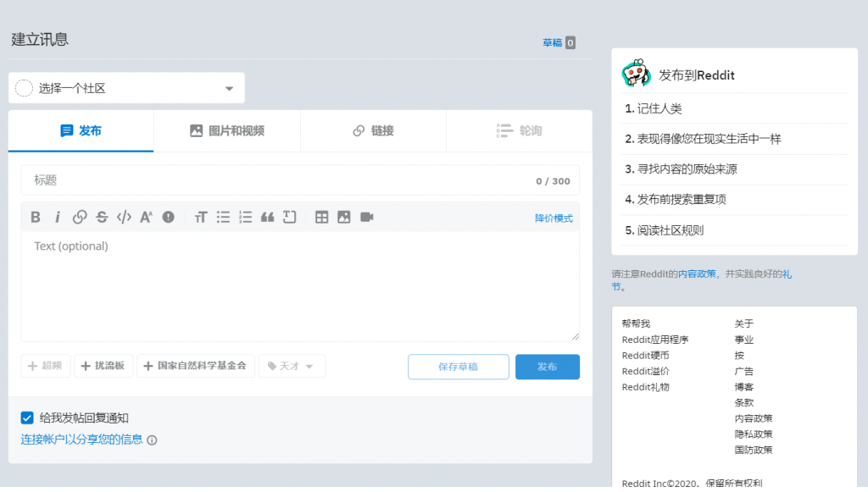This screenshot has height=492, width=868.
Task: Insert a table into the post
Action: [321, 218]
